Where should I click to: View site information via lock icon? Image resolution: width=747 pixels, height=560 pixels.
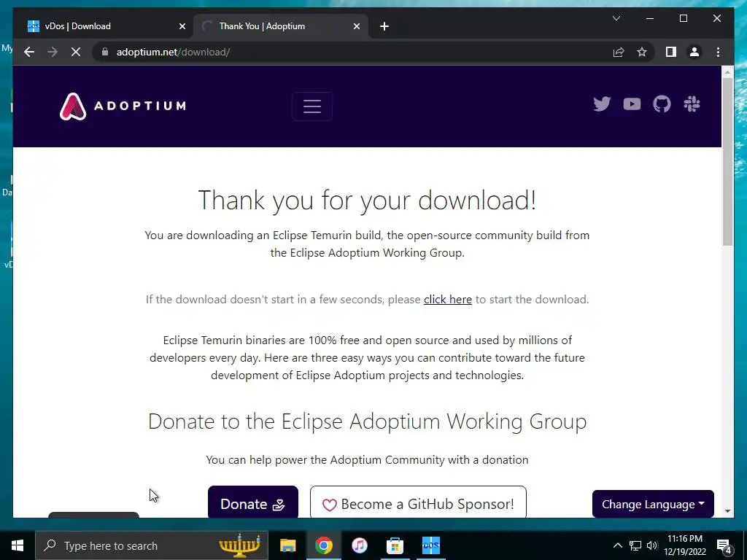(x=105, y=52)
